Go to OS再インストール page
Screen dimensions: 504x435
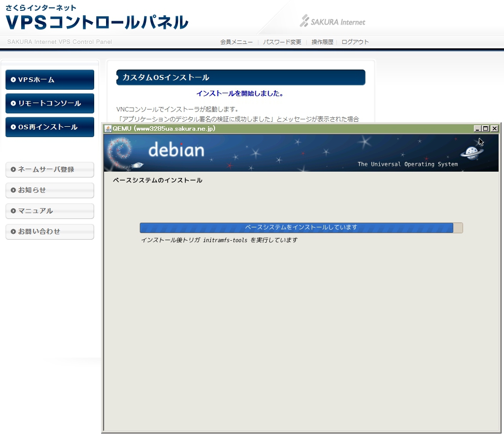point(50,127)
